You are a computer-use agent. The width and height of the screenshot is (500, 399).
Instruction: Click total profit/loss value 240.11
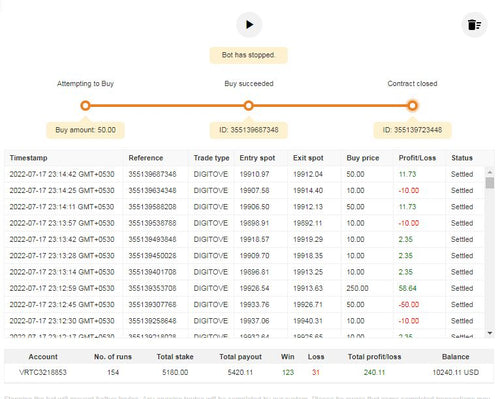[x=374, y=372]
